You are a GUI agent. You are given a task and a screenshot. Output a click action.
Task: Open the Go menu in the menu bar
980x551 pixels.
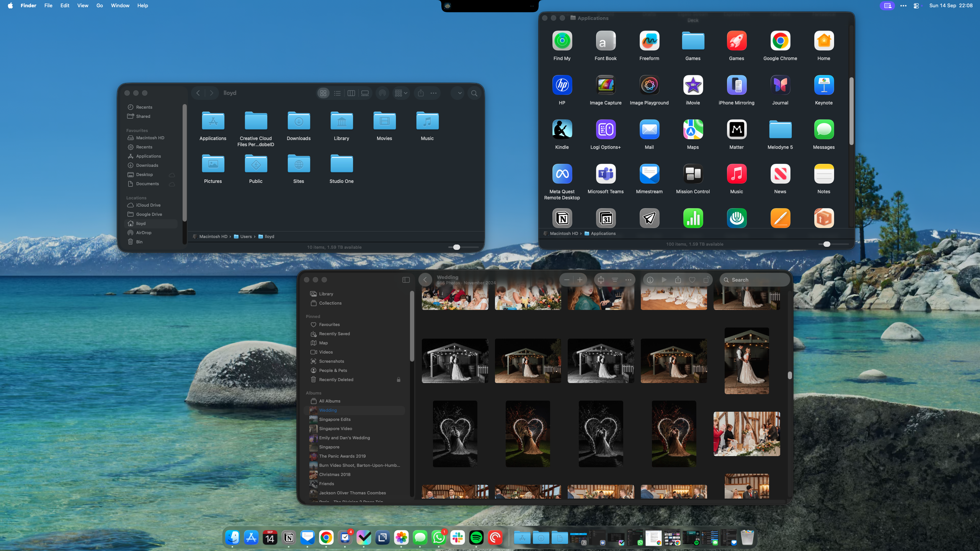[99, 5]
